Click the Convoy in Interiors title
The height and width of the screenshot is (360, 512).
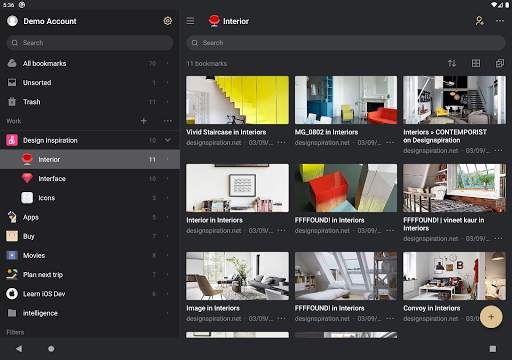[432, 308]
